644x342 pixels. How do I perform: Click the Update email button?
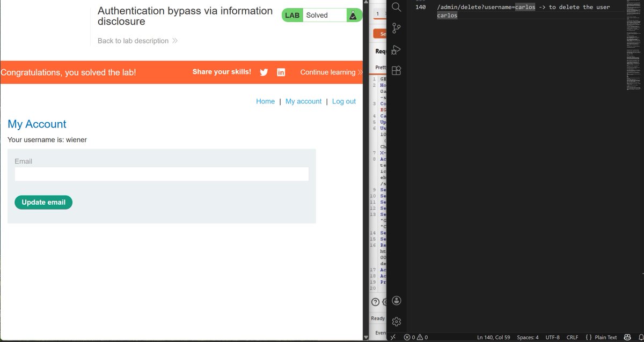point(43,202)
